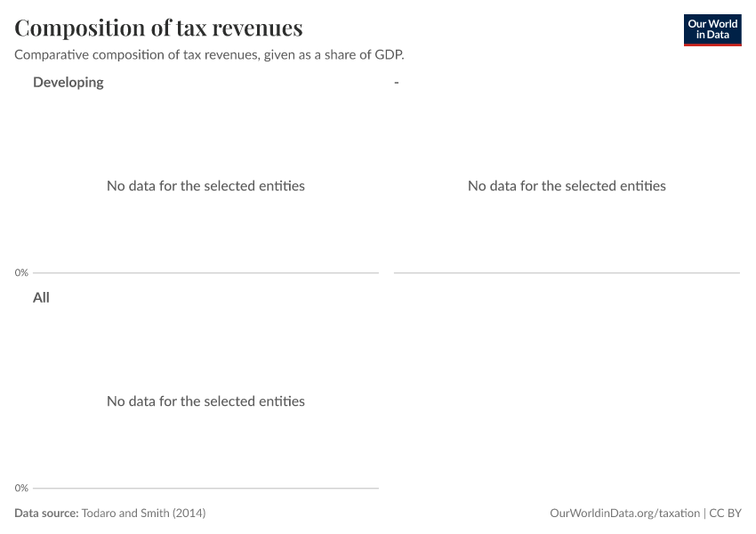Click the no-data message in Developing panel

point(205,186)
